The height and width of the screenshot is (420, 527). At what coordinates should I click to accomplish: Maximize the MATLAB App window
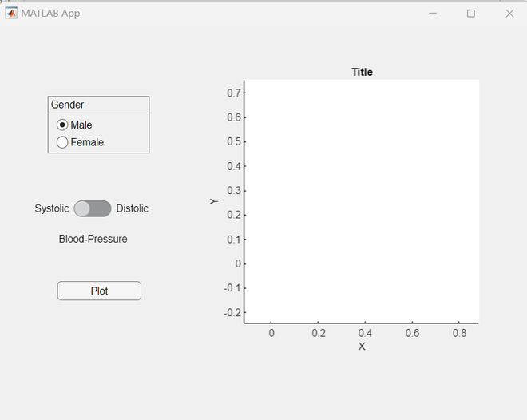coord(471,13)
